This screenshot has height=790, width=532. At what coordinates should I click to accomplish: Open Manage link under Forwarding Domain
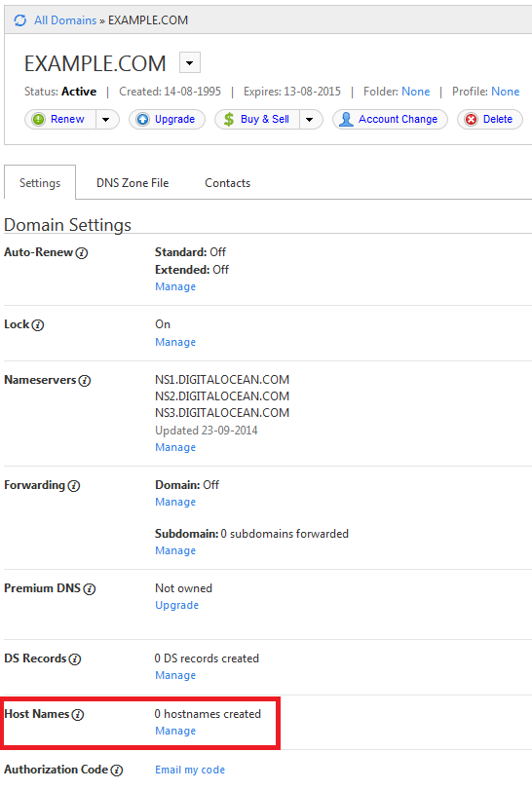pyautogui.click(x=175, y=502)
